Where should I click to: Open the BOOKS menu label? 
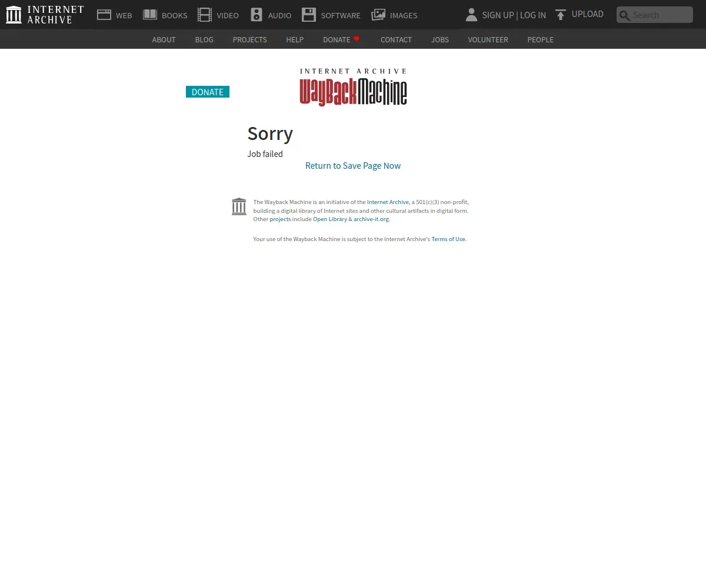175,15
